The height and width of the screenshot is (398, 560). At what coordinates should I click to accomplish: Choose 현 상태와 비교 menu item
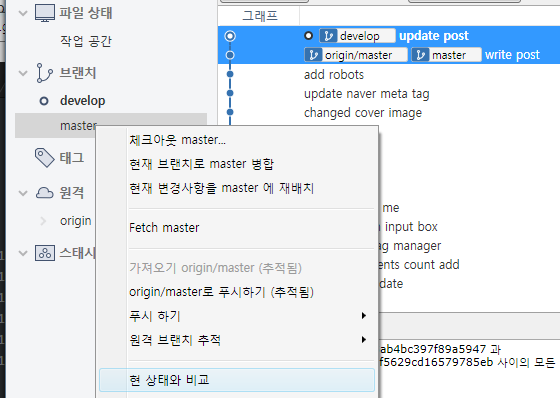(237, 380)
